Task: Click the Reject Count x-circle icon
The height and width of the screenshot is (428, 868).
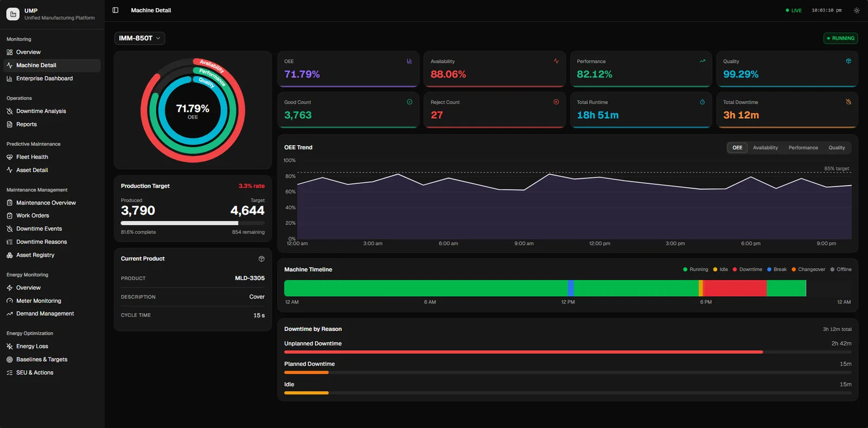Action: (556, 101)
